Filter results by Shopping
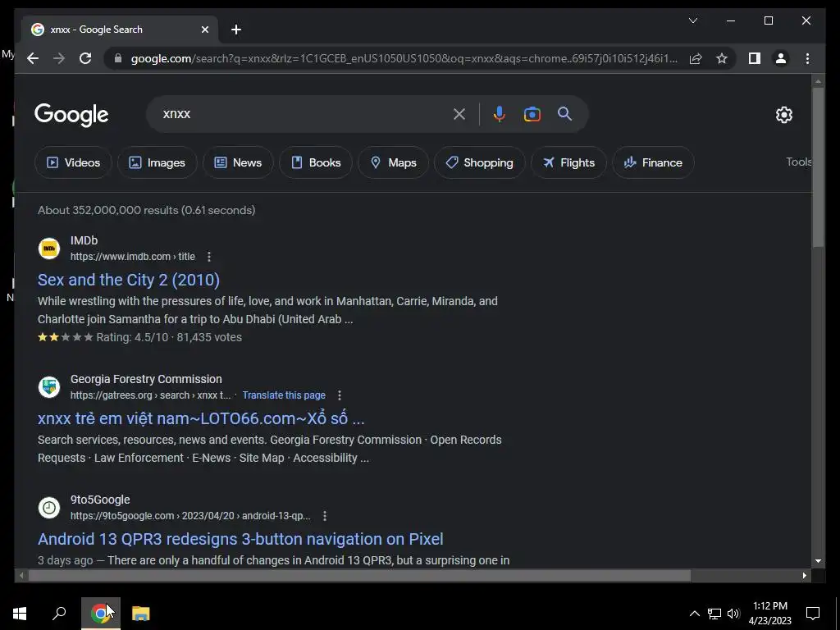 point(479,162)
